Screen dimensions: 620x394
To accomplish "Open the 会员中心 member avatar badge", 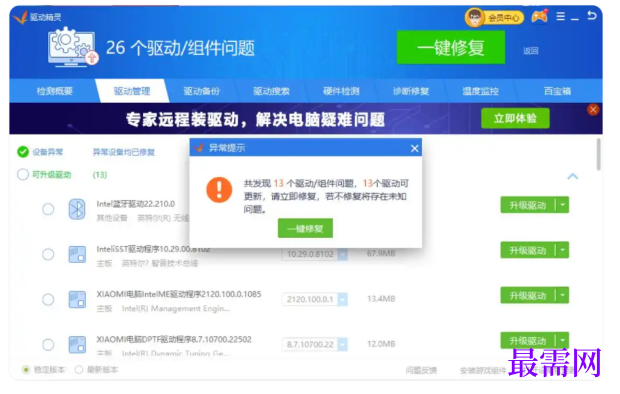I will [494, 17].
